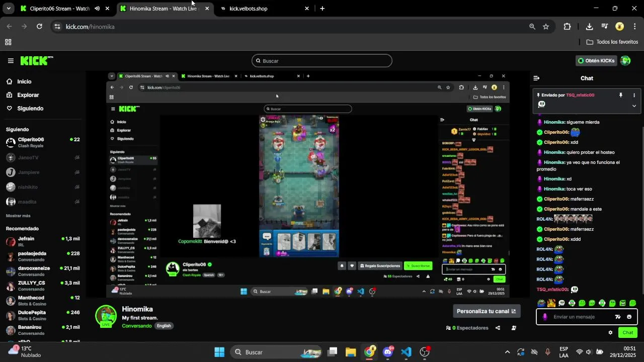Show hidden system tray icons chevron
The image size is (644, 362).
[x=507, y=352]
